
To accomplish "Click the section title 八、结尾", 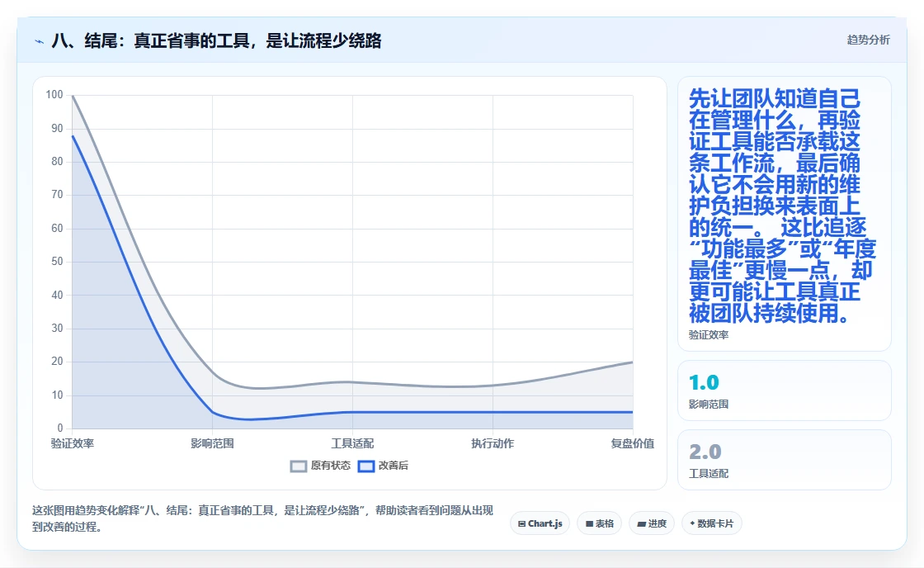I will [216, 40].
